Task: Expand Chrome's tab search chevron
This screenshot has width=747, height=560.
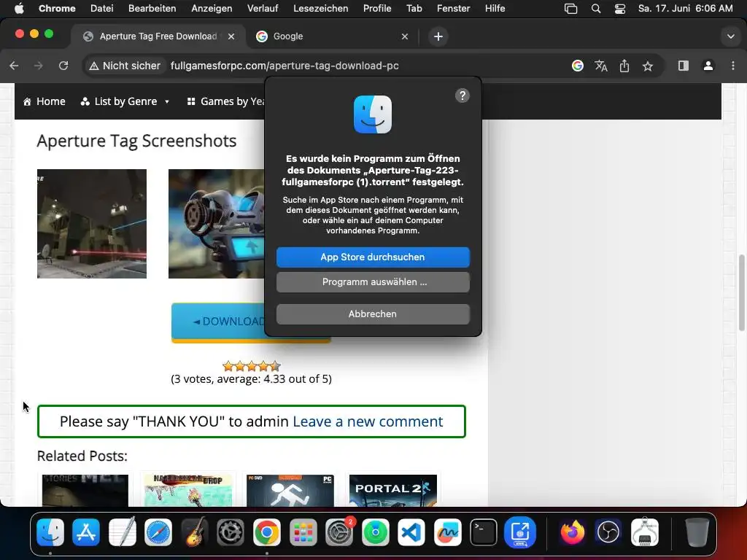Action: (x=730, y=36)
